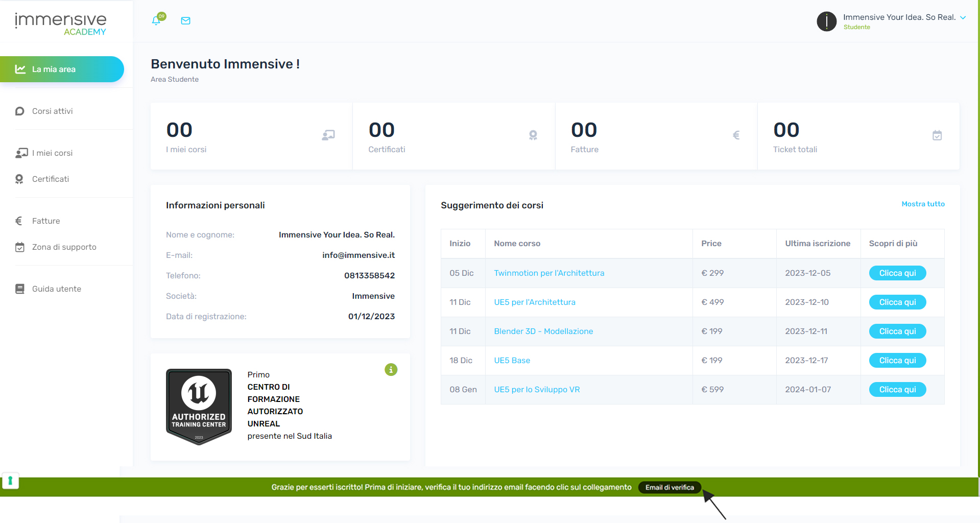980x523 pixels.
Task: Click the Ticket totali calendar icon
Action: pyautogui.click(x=937, y=135)
